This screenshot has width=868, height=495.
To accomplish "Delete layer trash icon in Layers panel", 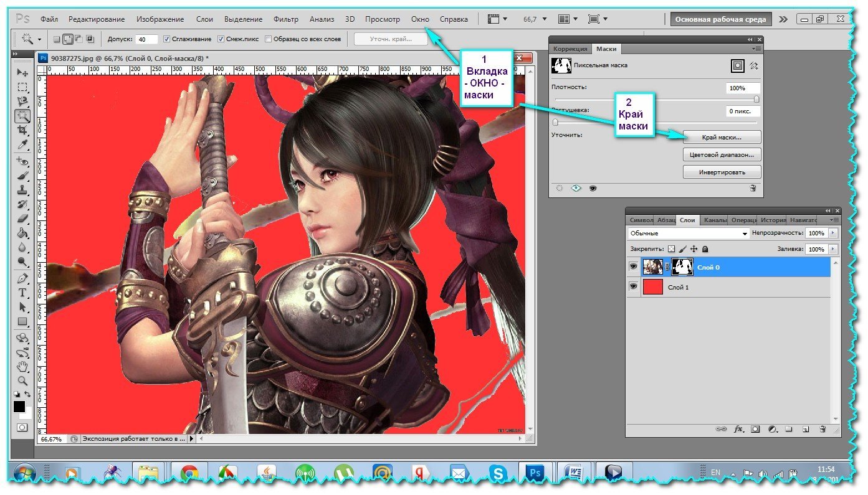I will [x=822, y=429].
